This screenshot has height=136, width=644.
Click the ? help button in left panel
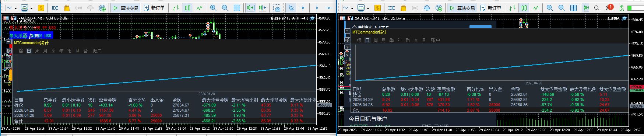click(9, 58)
